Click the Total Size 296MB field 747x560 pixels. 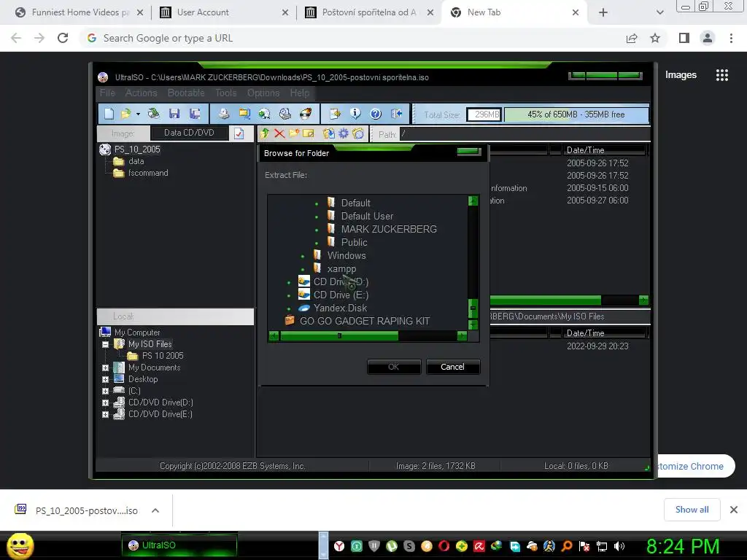click(x=484, y=114)
